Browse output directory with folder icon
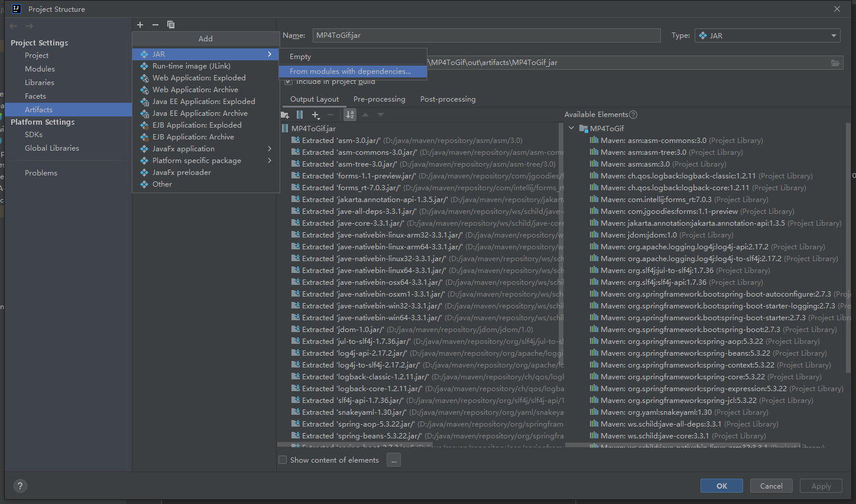 [835, 63]
